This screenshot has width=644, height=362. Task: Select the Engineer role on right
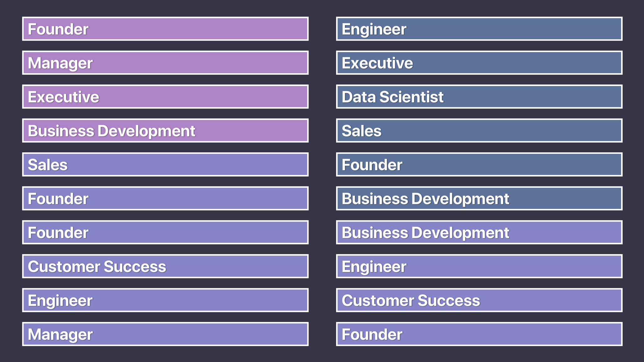click(x=480, y=28)
